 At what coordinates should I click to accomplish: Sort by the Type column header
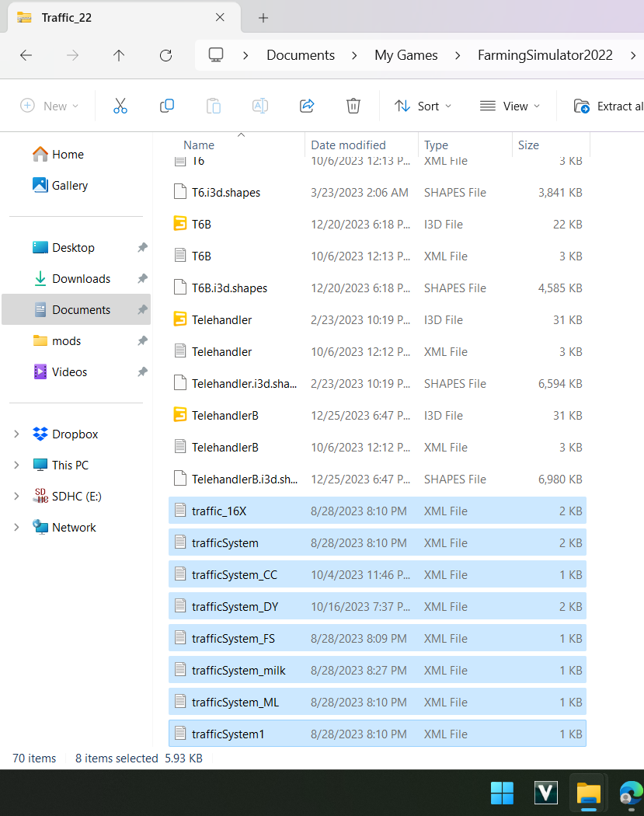[436, 145]
